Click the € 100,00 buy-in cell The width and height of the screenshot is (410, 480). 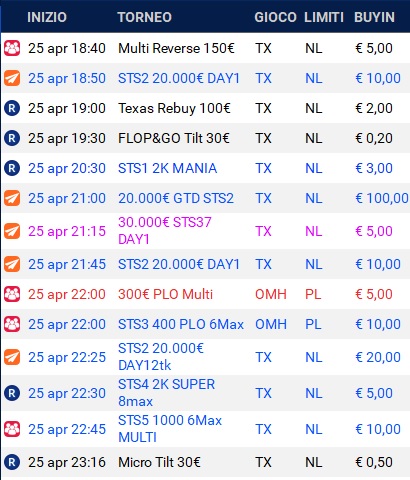382,198
